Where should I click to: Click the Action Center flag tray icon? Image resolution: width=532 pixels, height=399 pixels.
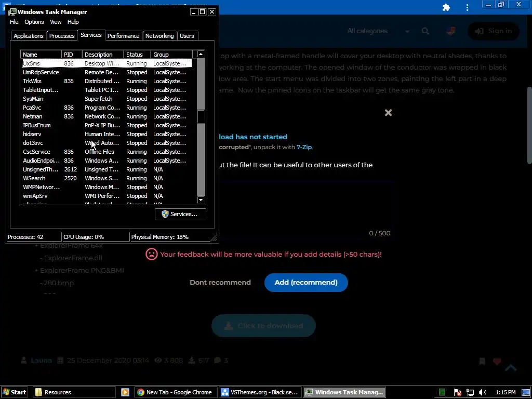[457, 392]
